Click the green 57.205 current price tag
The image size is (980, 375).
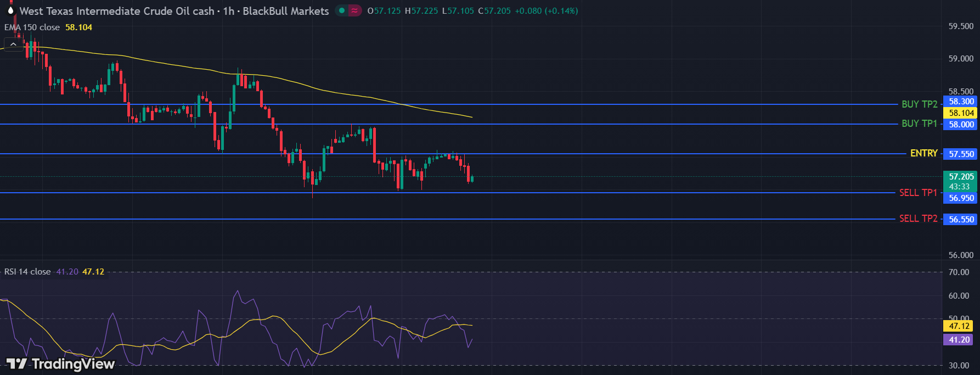[961, 177]
